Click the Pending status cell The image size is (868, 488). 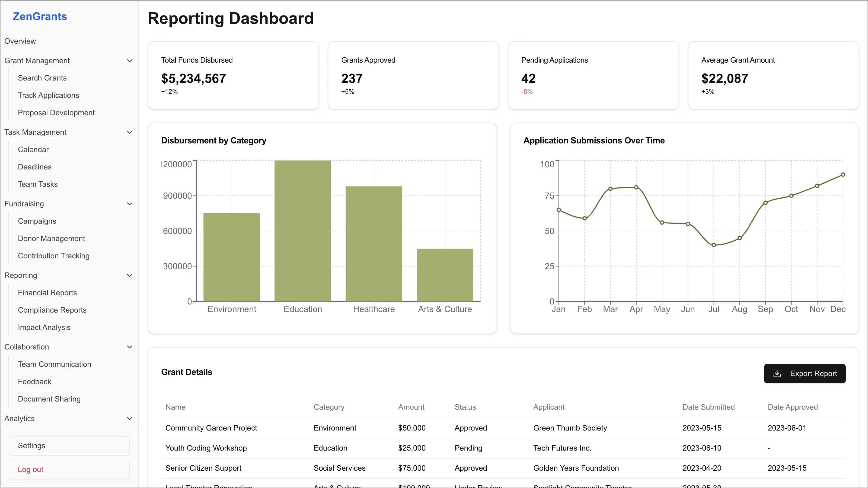coord(468,448)
